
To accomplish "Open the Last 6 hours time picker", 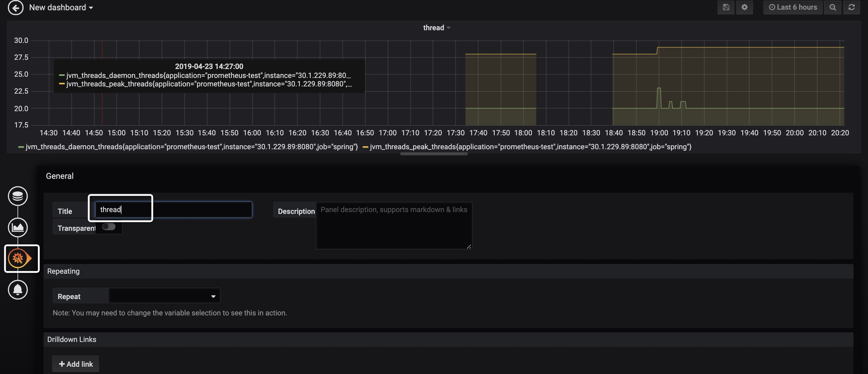I will point(792,7).
